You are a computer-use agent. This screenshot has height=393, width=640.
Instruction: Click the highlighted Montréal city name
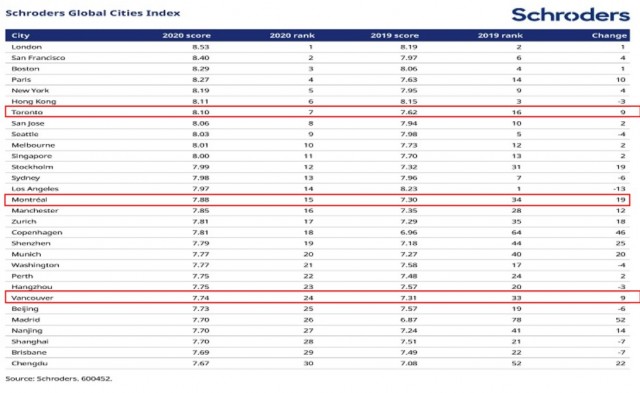tap(29, 200)
